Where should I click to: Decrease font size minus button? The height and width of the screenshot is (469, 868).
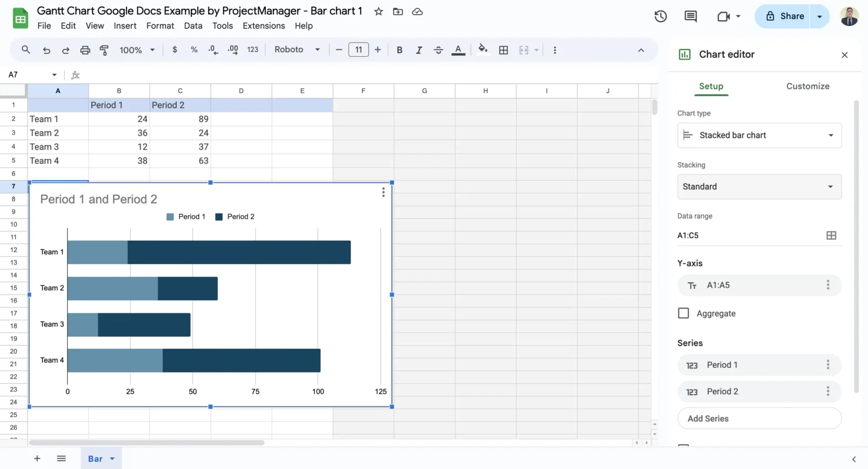(x=339, y=50)
